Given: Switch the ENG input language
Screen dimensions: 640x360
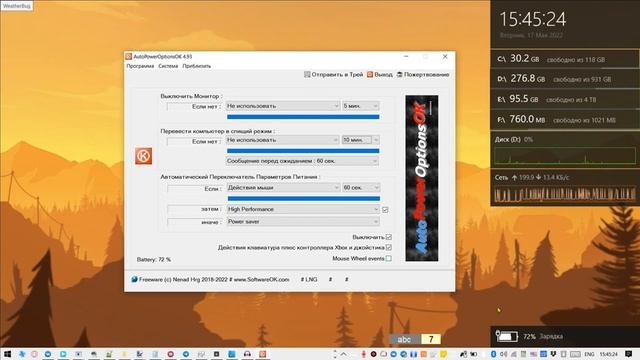Looking at the screenshot, I should [589, 354].
